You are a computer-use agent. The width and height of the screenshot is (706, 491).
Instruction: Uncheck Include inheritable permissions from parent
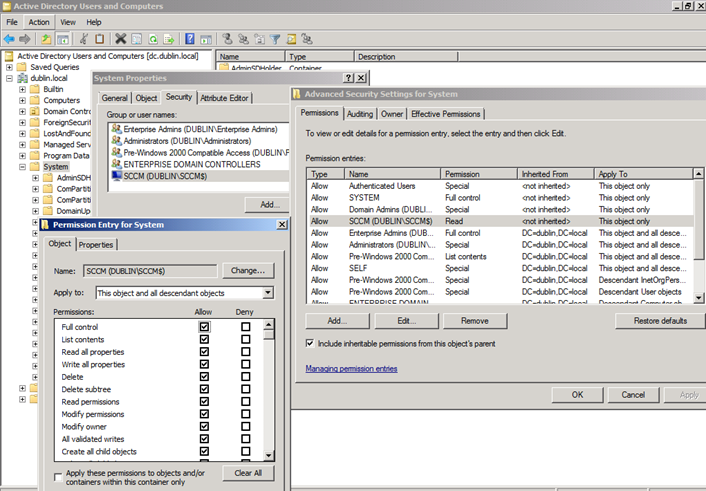click(x=310, y=343)
